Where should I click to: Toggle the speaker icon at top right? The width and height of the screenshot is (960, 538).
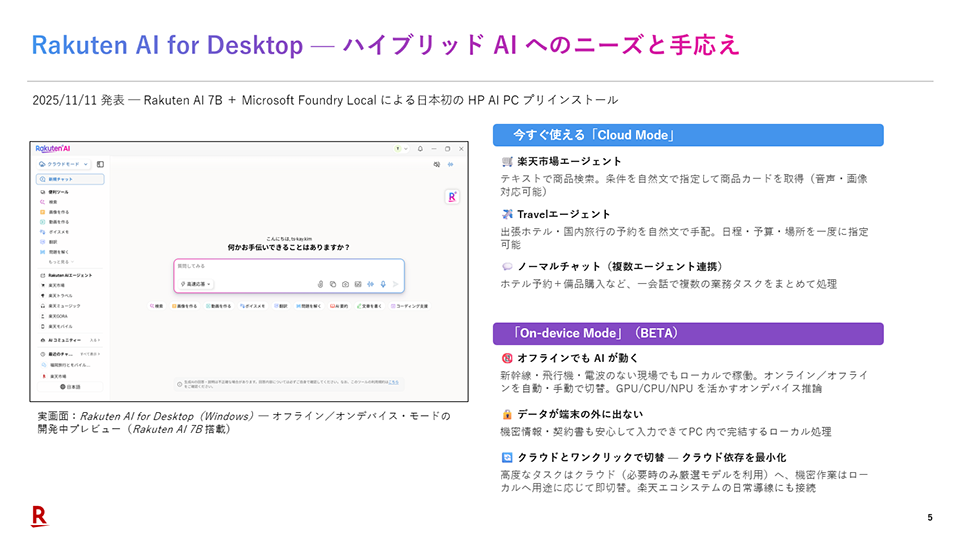(x=437, y=165)
